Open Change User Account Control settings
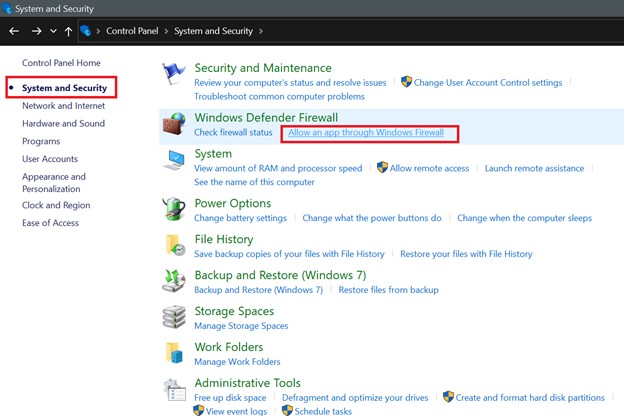 488,83
